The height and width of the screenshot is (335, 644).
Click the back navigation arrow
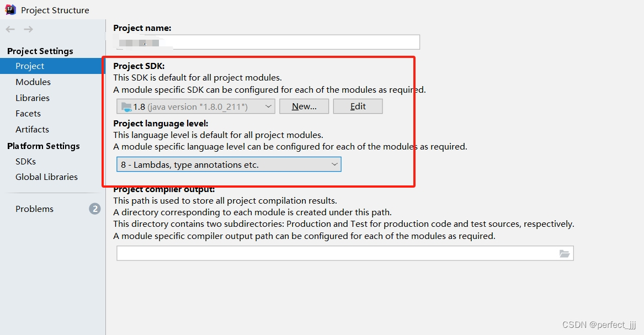coord(9,29)
